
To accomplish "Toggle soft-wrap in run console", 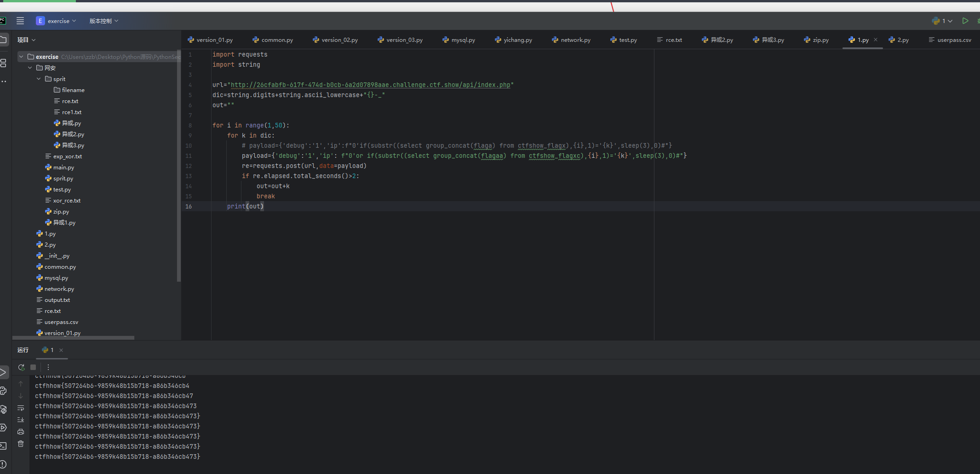I will click(21, 408).
